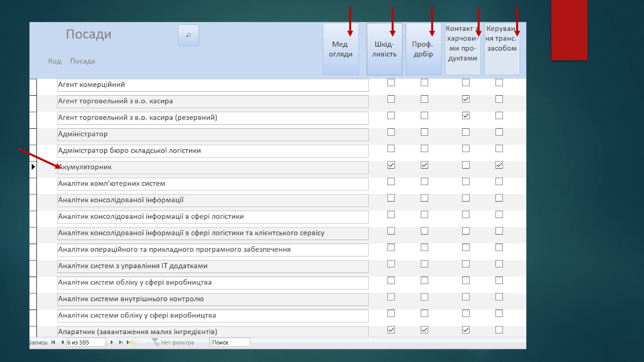This screenshot has width=644, height=362.
Task: Click the magnifier search button near Посади
Action: [x=188, y=35]
